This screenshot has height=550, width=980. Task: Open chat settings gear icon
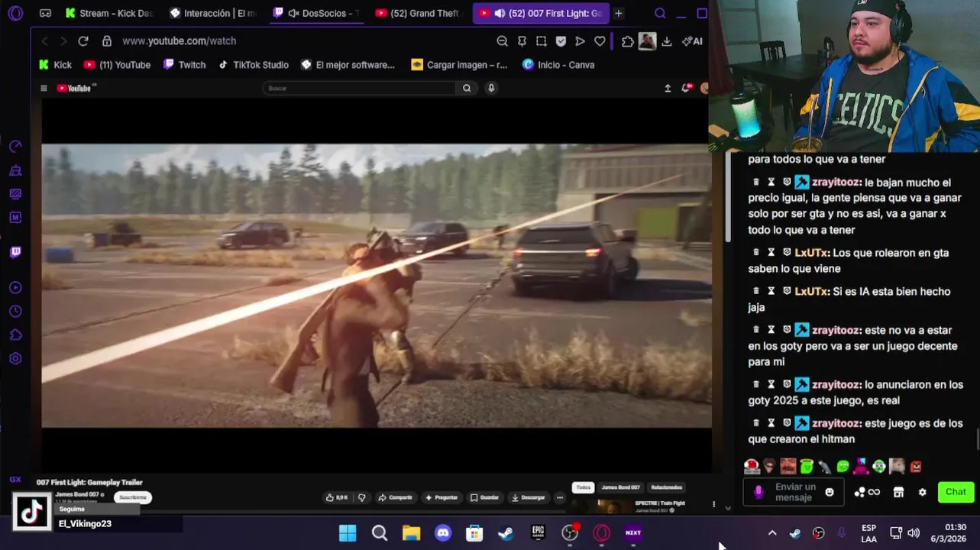tap(922, 492)
